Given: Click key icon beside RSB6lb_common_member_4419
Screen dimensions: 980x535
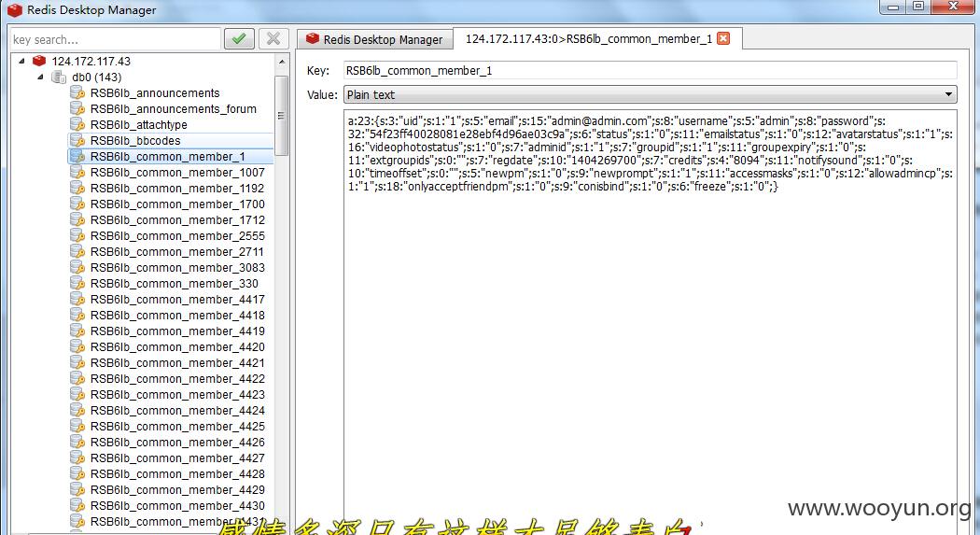Looking at the screenshot, I should point(77,331).
